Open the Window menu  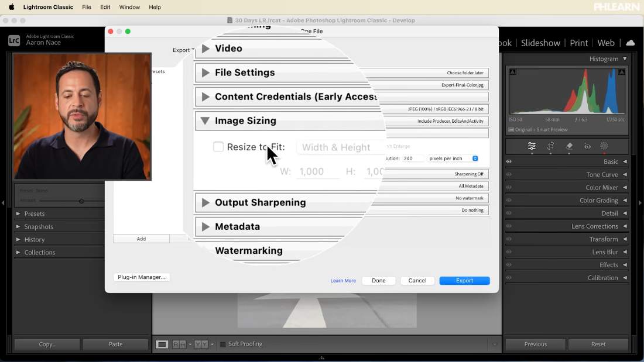coord(129,7)
